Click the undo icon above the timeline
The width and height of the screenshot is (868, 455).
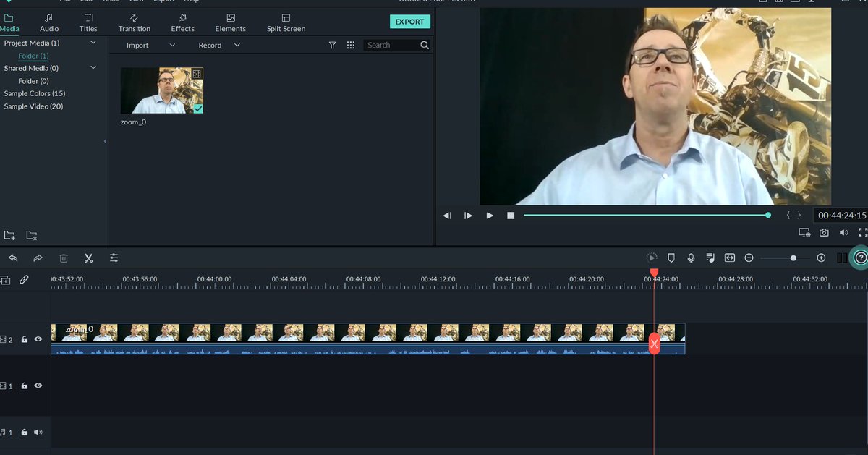13,258
